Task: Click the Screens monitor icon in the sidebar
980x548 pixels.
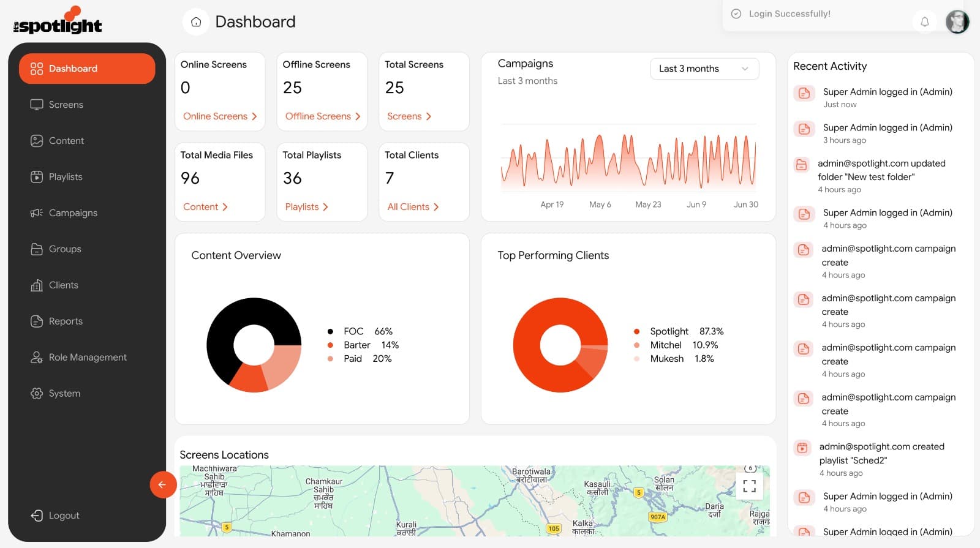Action: pos(37,105)
